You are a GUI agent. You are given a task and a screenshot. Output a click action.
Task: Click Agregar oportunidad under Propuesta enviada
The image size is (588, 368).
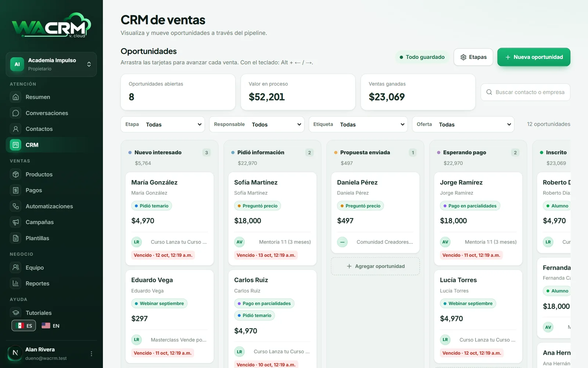(x=375, y=266)
